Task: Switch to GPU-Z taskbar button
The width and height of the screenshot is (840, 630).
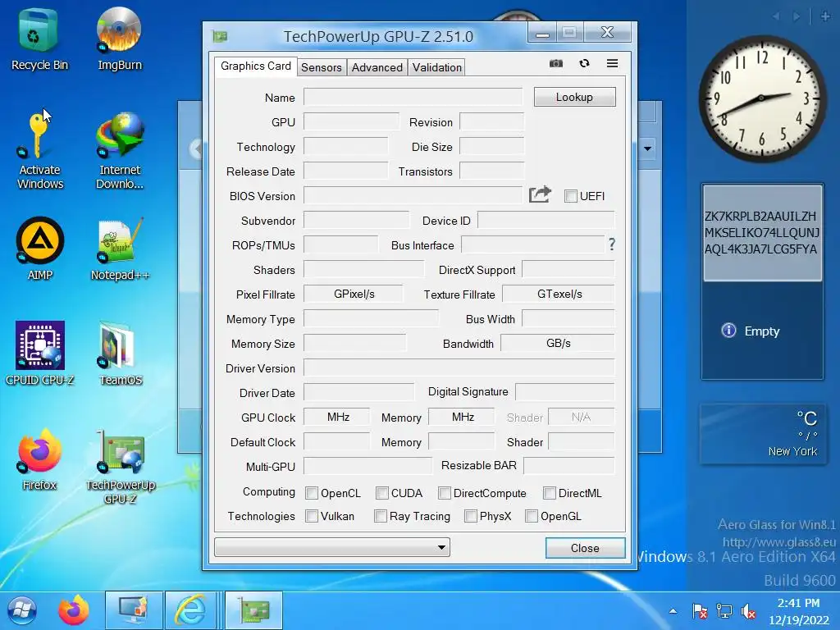Action: (253, 610)
